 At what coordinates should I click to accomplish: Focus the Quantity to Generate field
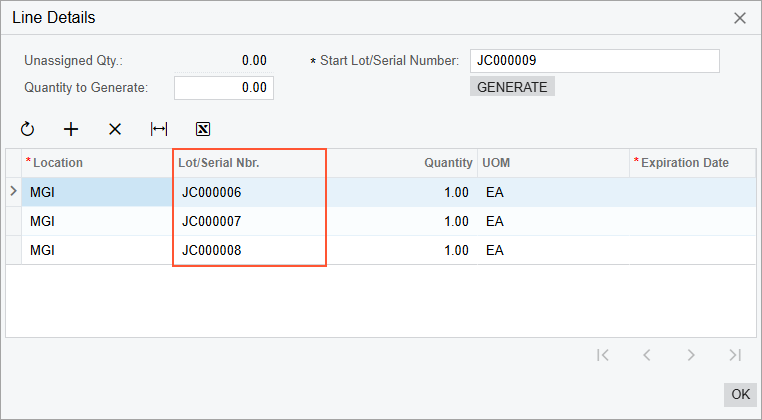tap(224, 88)
